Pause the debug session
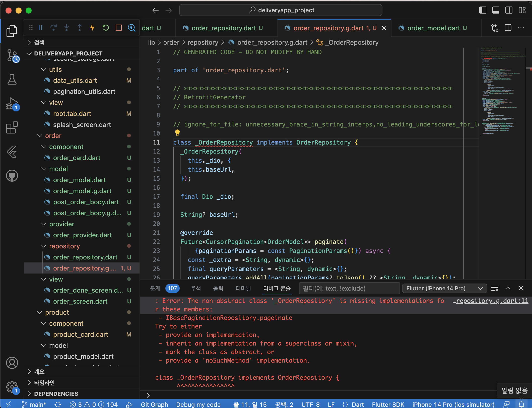 tap(40, 28)
